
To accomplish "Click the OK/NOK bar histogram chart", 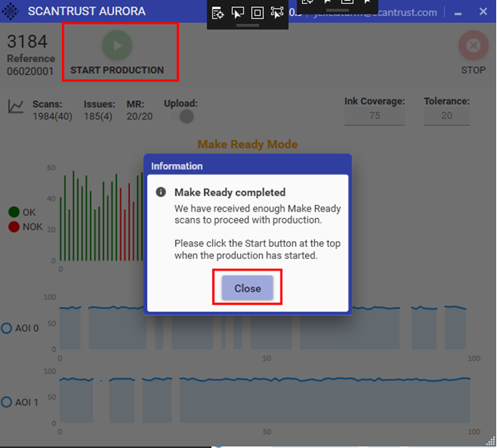I will [x=102, y=216].
